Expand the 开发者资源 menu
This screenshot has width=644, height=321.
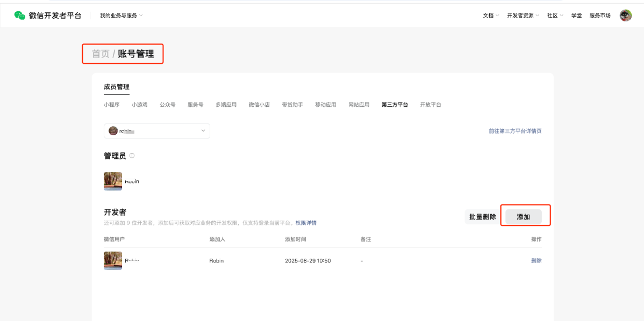pos(523,16)
